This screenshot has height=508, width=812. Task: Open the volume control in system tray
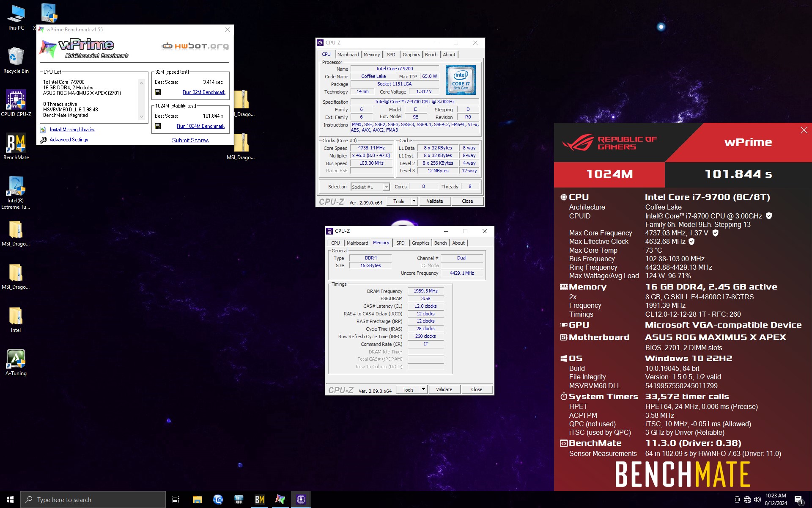click(757, 500)
